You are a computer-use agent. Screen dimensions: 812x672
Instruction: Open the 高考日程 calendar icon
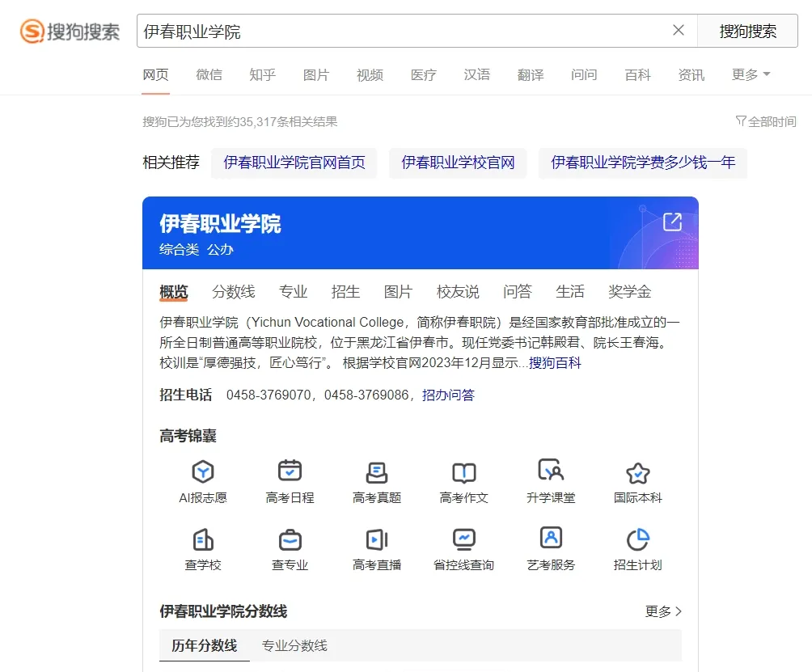pos(290,471)
